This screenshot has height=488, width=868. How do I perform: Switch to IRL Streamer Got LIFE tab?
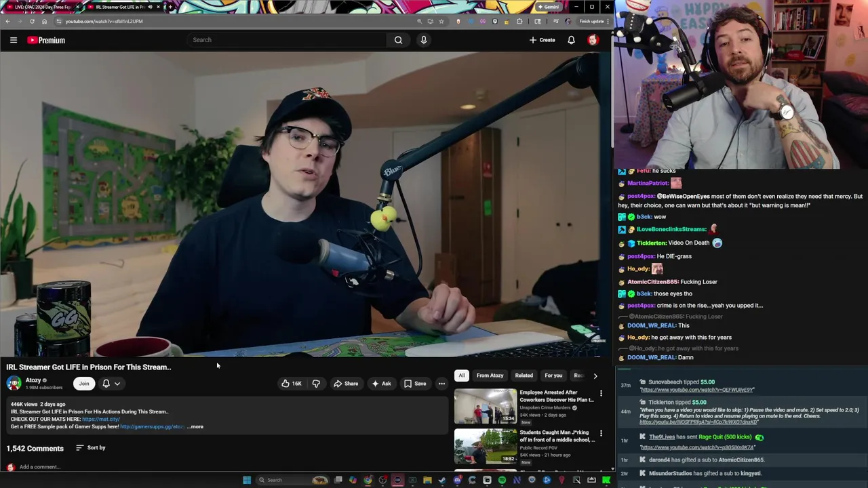point(121,7)
